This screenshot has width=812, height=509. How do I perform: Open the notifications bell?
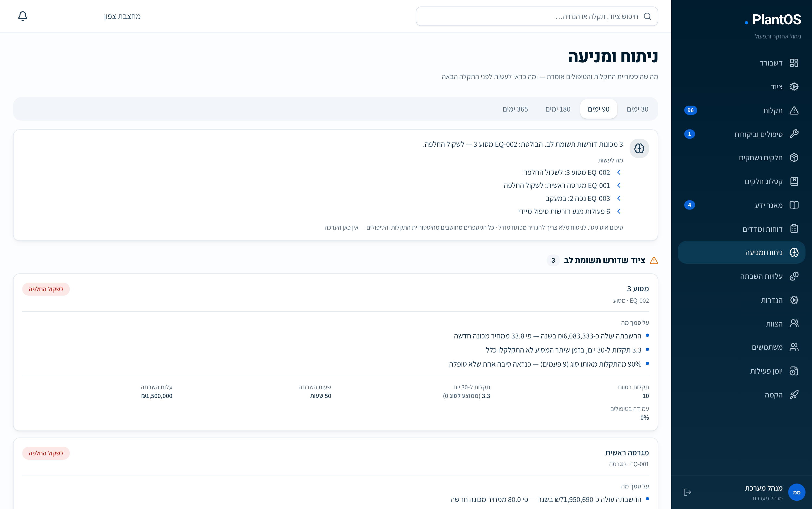pyautogui.click(x=22, y=16)
